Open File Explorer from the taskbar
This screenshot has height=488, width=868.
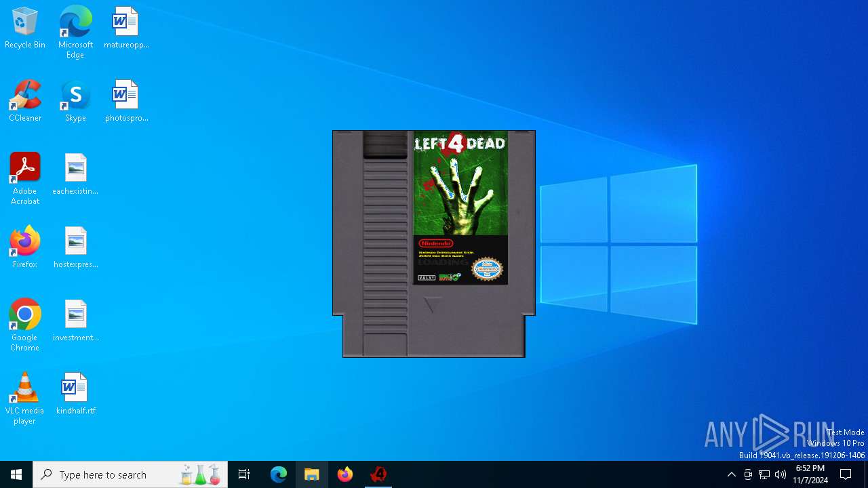point(312,474)
